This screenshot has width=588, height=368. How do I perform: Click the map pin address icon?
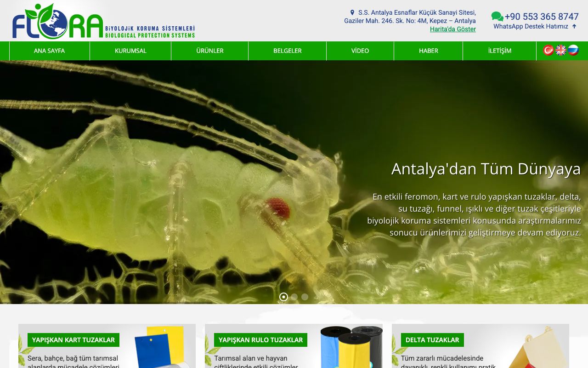point(352,12)
